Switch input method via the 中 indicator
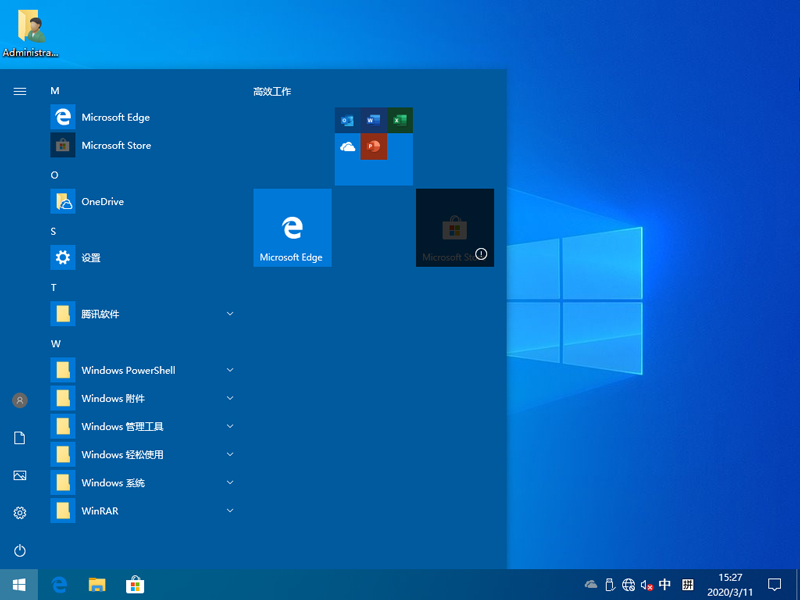 click(665, 585)
